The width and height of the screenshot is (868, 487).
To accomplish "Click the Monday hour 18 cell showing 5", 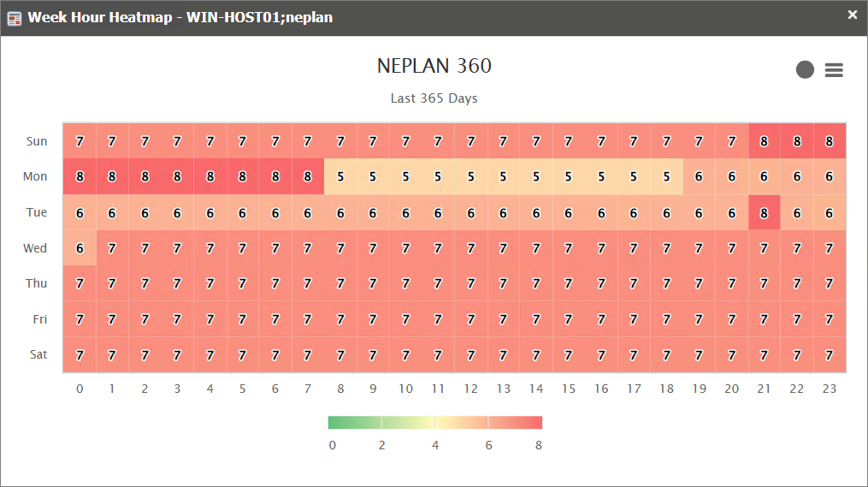I will tap(666, 176).
